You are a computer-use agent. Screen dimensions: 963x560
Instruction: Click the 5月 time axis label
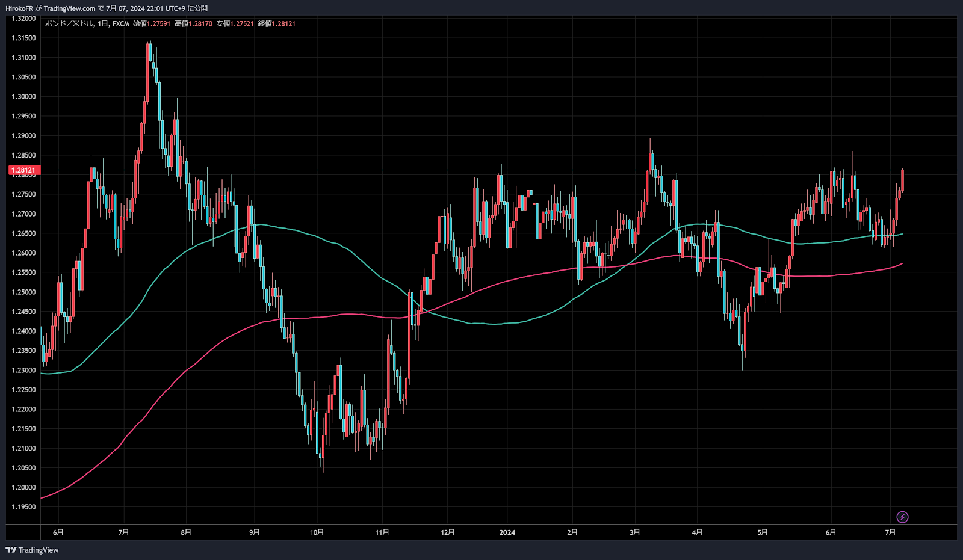tap(763, 532)
